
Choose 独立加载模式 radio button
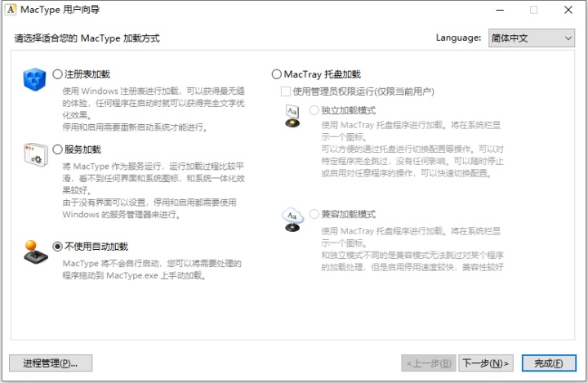(314, 110)
